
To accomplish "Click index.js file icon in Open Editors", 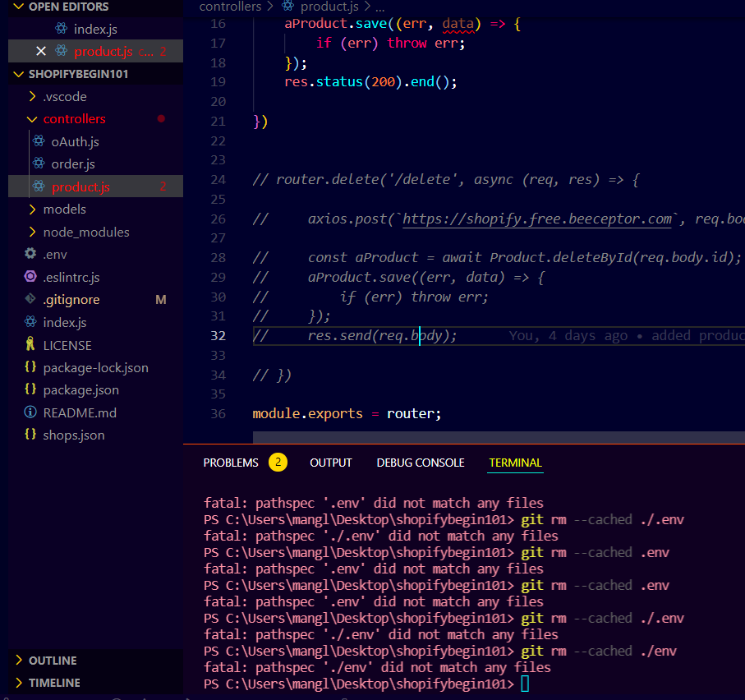I will (62, 29).
